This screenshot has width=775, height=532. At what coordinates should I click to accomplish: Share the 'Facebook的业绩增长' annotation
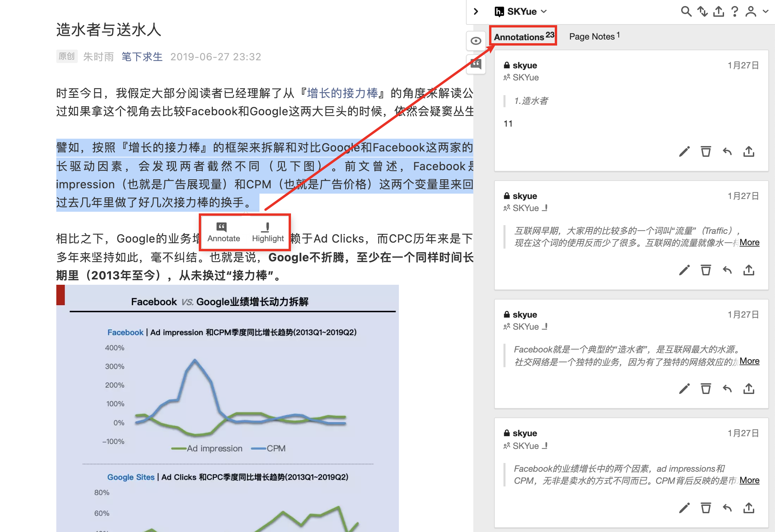pos(749,508)
